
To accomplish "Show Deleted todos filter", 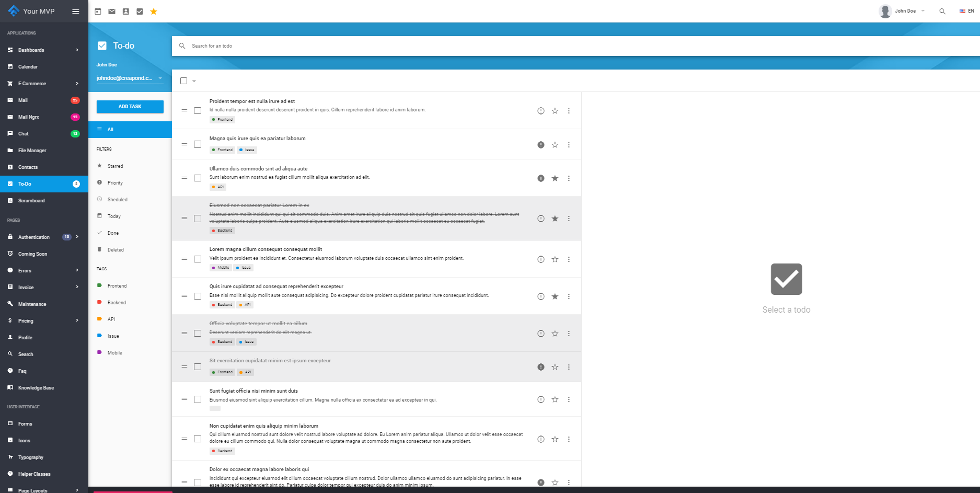I will (x=130, y=250).
